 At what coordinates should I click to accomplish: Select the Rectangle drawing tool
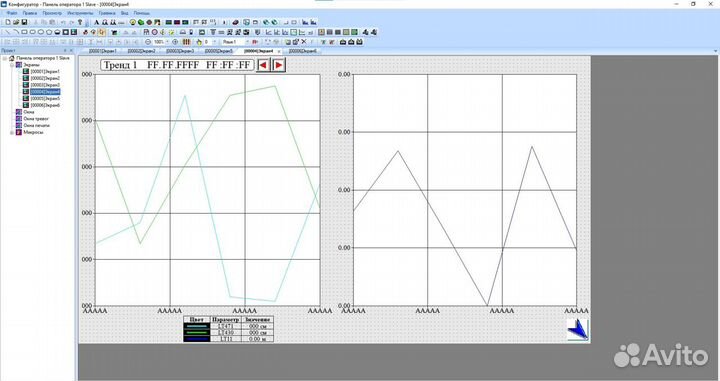tap(24, 32)
